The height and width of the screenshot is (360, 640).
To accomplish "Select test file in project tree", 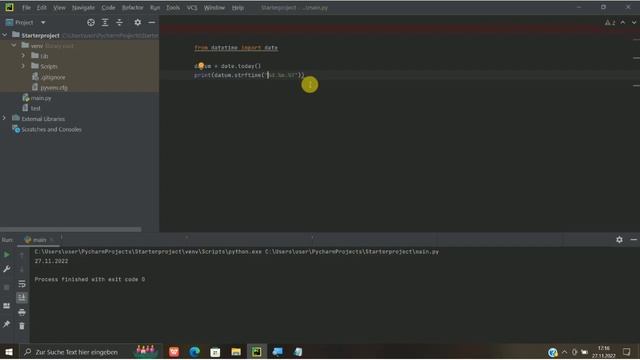I will coord(36,108).
